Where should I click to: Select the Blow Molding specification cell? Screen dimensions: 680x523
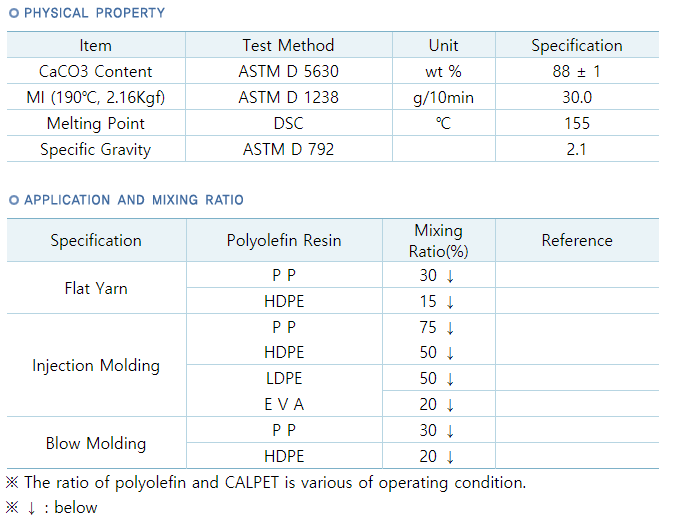[96, 443]
